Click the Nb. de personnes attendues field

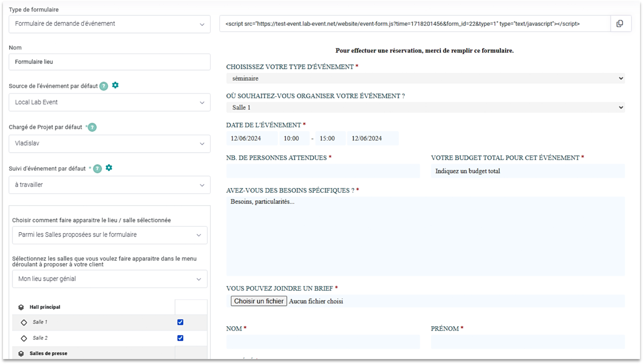323,171
